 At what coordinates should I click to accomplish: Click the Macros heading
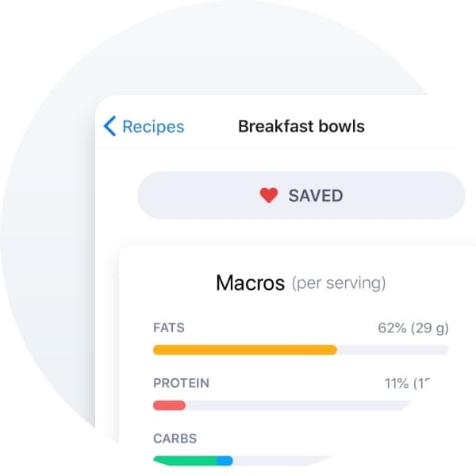point(251,283)
